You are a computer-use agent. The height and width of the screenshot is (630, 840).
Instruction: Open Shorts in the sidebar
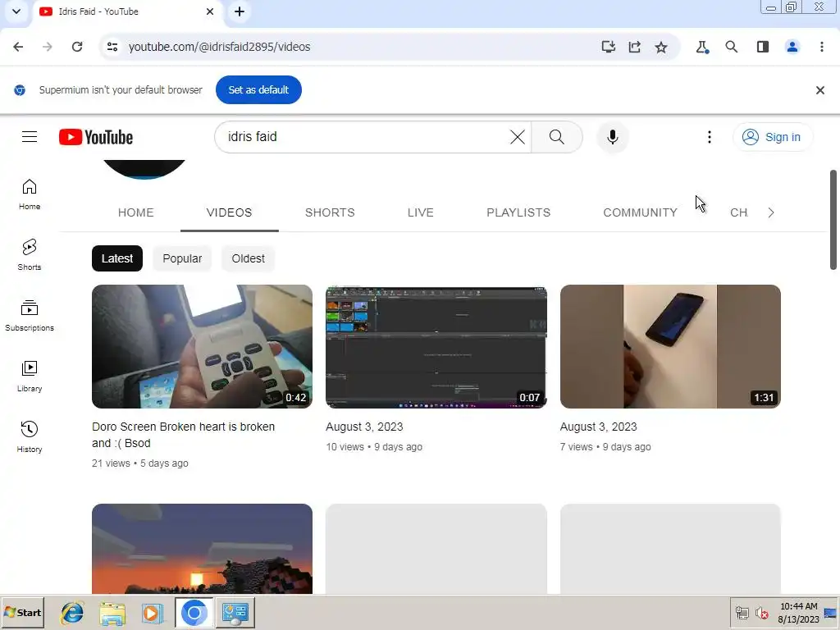click(30, 255)
